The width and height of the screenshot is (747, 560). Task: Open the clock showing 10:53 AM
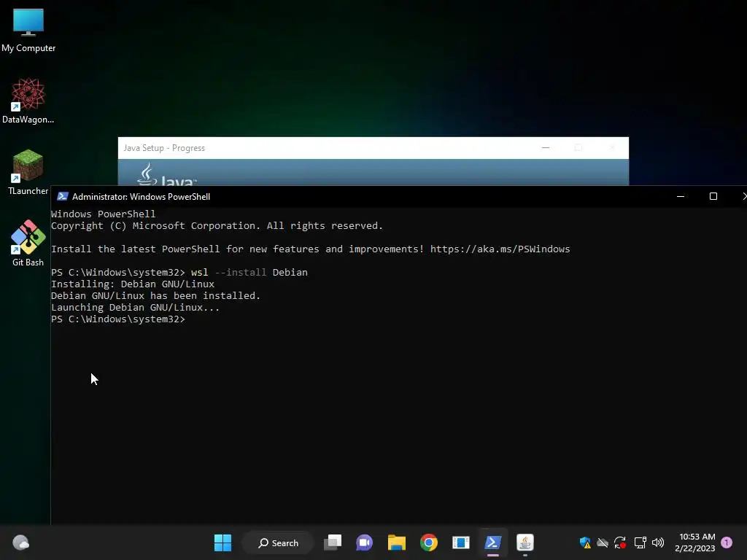click(695, 542)
